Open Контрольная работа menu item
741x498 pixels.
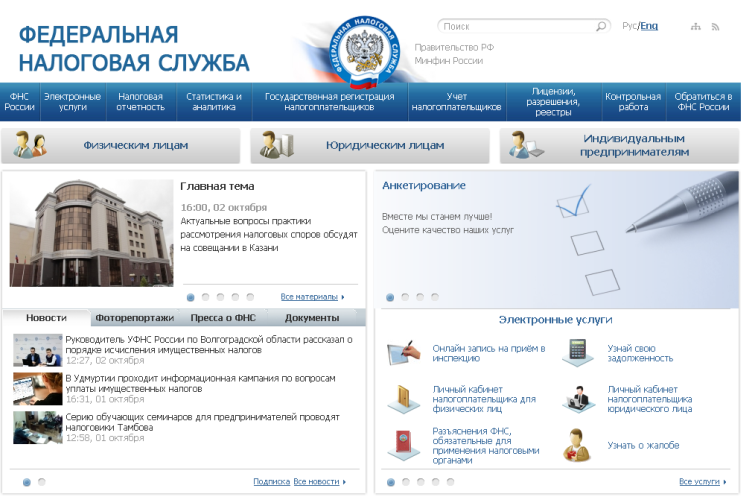point(633,102)
